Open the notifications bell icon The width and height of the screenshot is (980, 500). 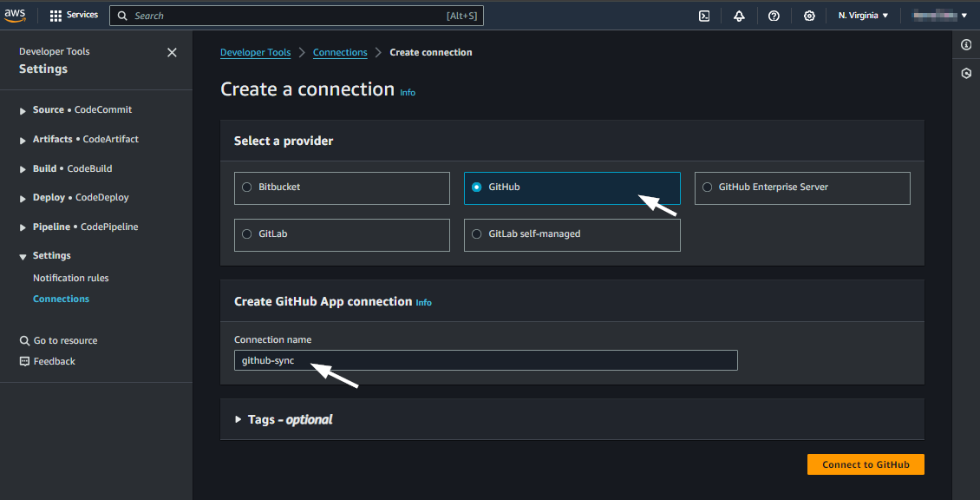(x=739, y=16)
